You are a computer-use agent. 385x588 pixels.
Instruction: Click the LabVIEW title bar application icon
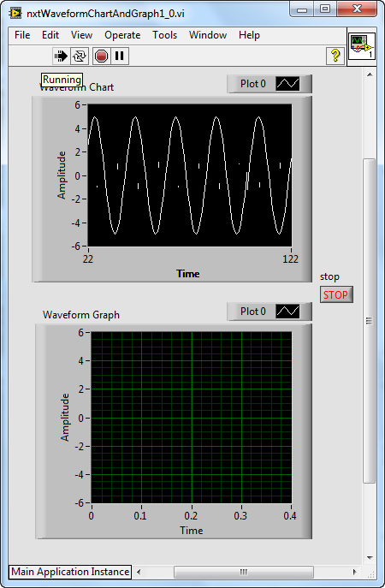tap(15, 13)
